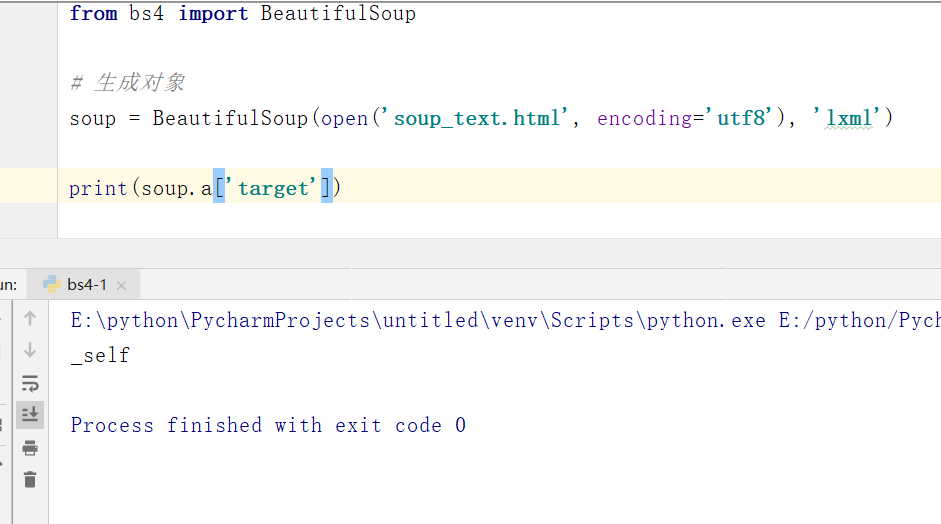The width and height of the screenshot is (941, 524).
Task: Click the BeautifulSoup import name
Action: tap(338, 13)
